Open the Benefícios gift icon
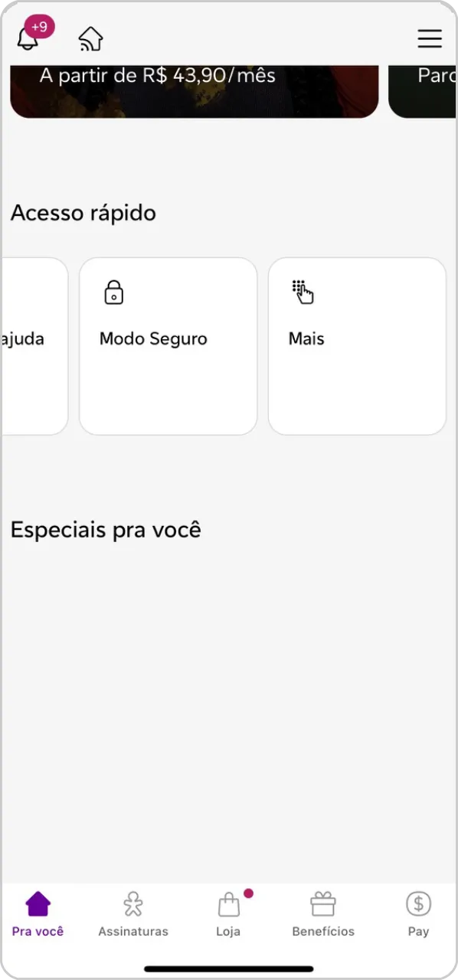Image resolution: width=458 pixels, height=980 pixels. (x=323, y=903)
